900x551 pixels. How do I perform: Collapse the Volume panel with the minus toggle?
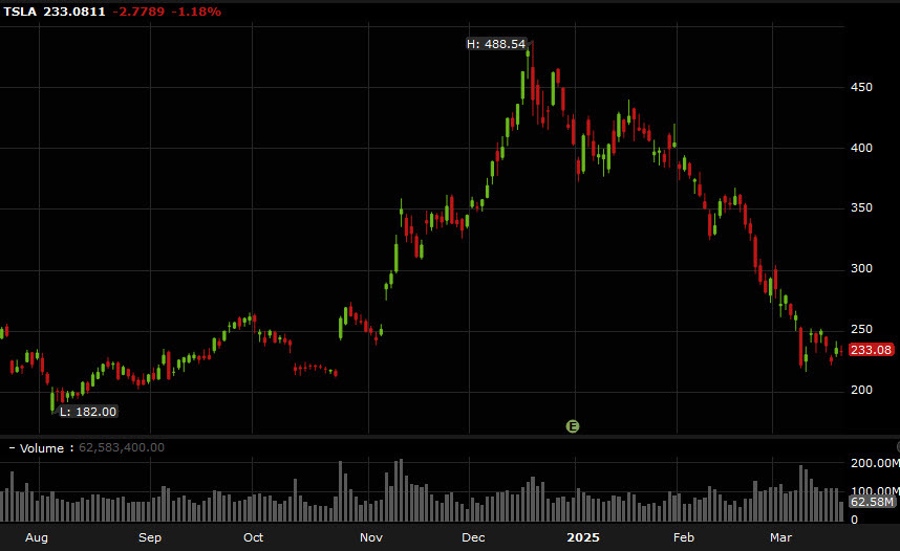(x=11, y=448)
